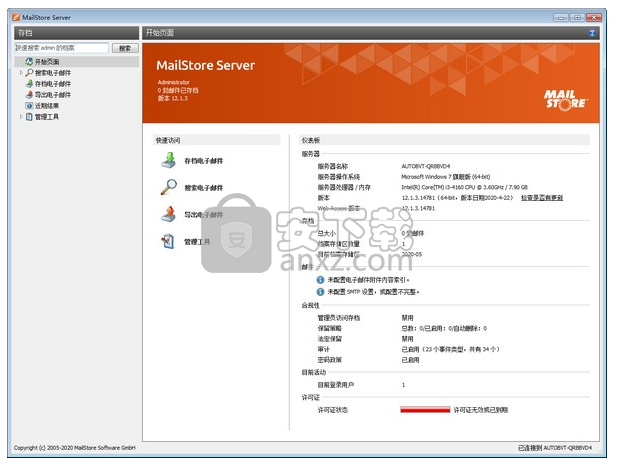The width and height of the screenshot is (618, 469).
Task: Open help via the blue question icon
Action: click(x=592, y=33)
